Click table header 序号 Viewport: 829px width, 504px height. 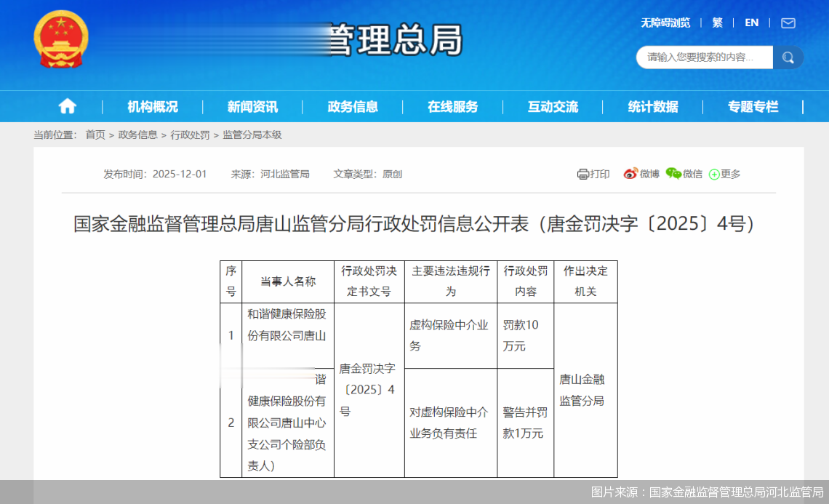tap(231, 281)
